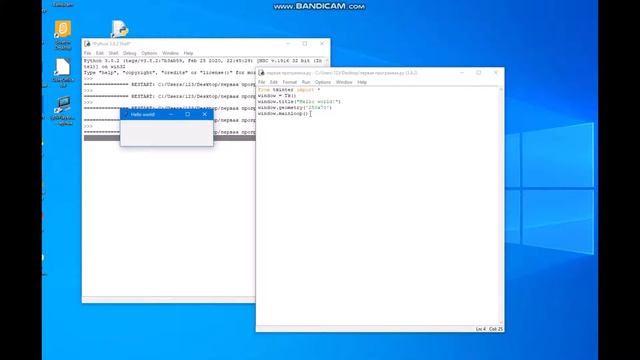This screenshot has width=640, height=360.
Task: Click the window.title code line in editor
Action: (x=299, y=102)
